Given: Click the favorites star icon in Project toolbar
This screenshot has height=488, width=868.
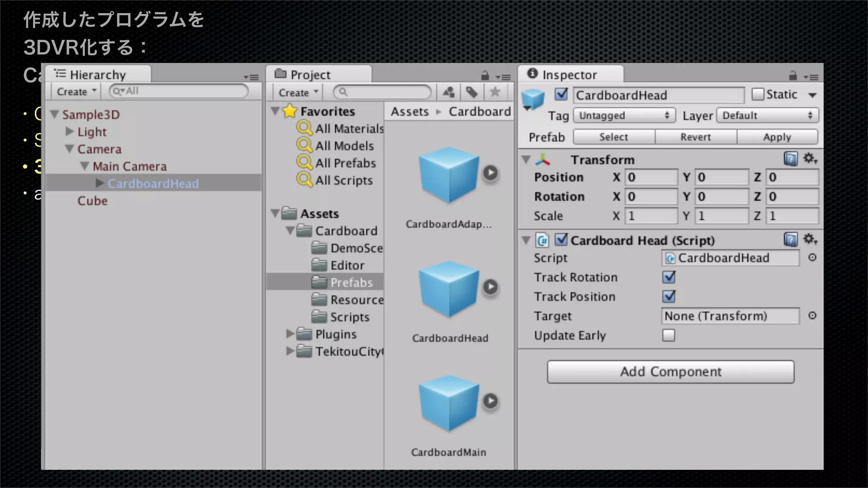Looking at the screenshot, I should point(495,92).
